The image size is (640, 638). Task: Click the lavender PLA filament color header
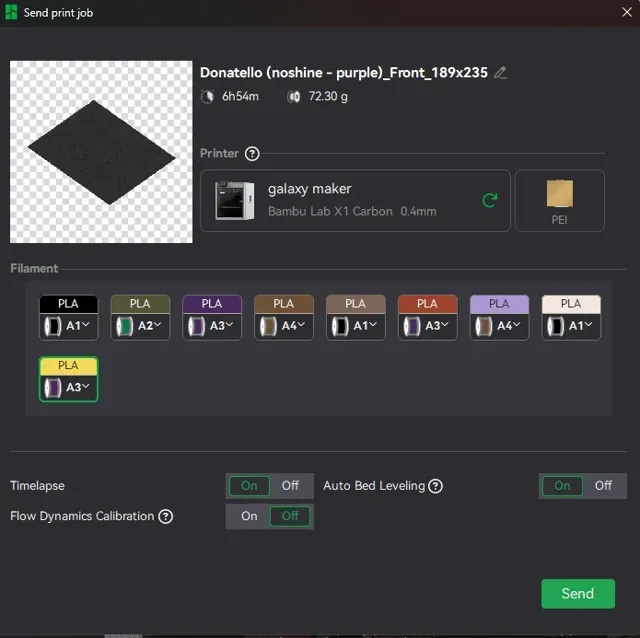[500, 304]
